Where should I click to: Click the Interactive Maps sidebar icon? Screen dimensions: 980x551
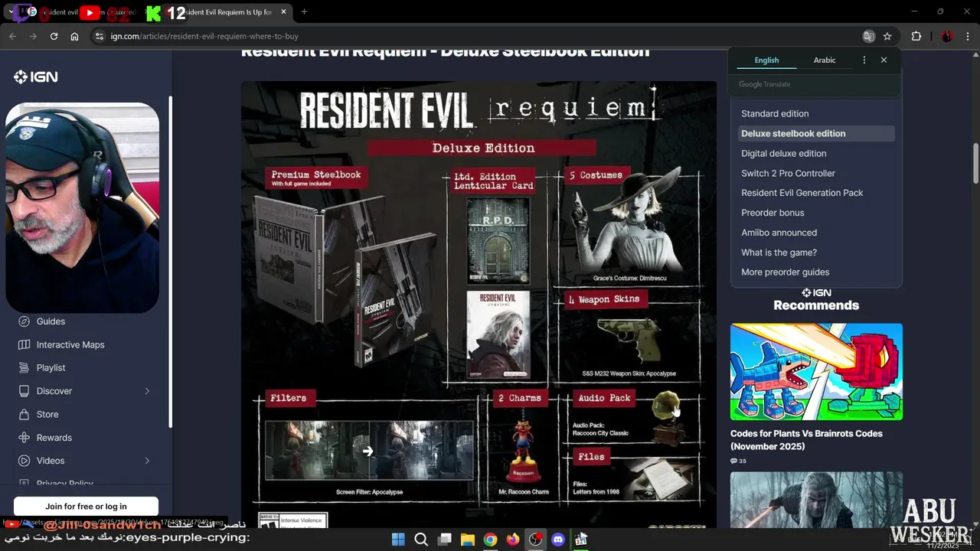click(24, 344)
